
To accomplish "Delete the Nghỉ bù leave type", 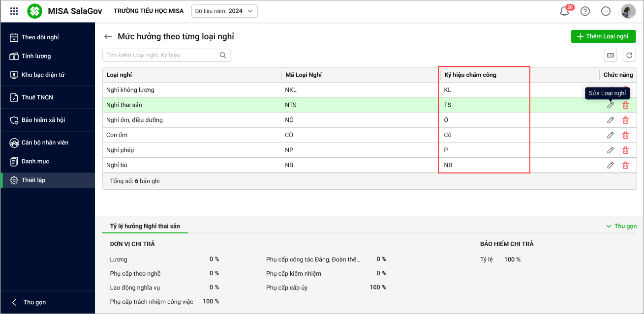I will click(x=625, y=166).
